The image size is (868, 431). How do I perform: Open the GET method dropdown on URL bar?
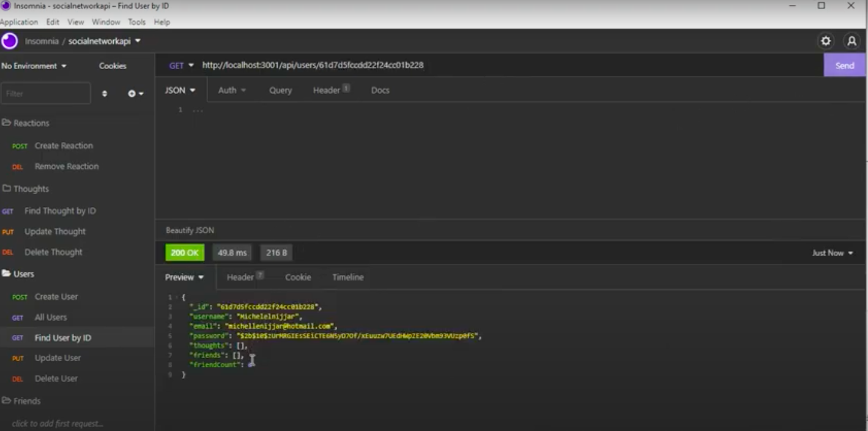182,64
